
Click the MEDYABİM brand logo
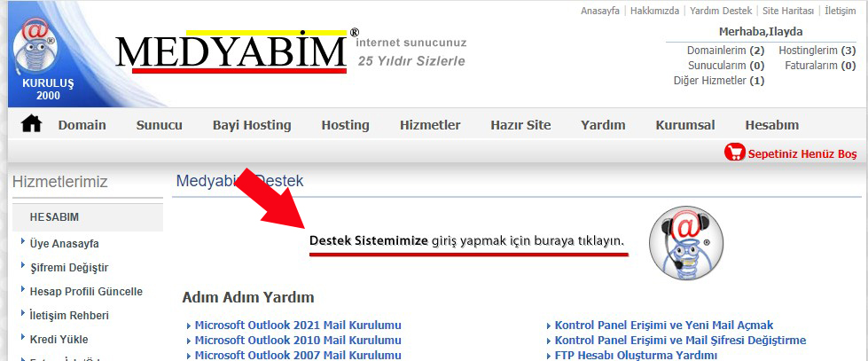[235, 51]
